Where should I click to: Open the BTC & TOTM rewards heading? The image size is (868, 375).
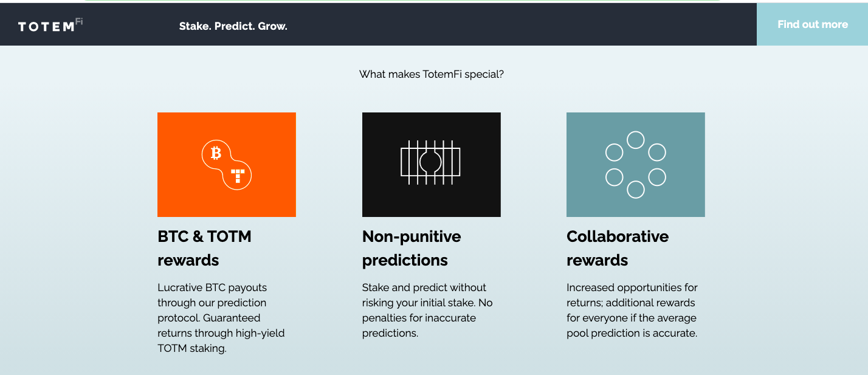[x=204, y=248]
